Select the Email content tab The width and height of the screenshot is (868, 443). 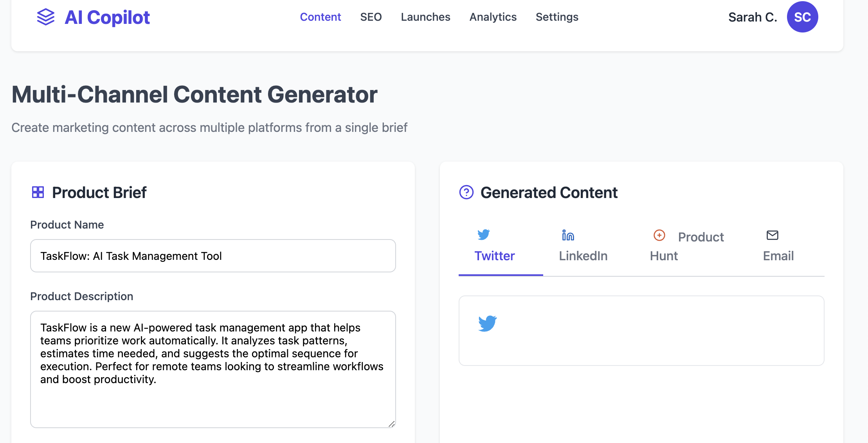click(778, 256)
